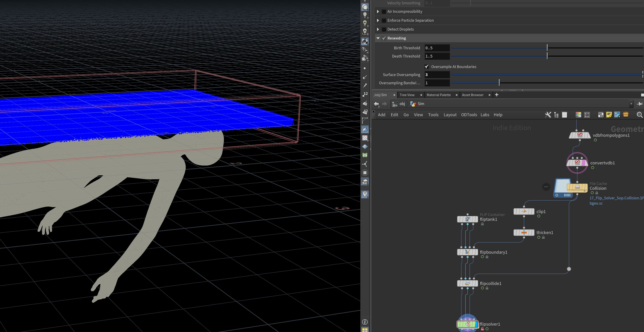This screenshot has height=332, width=644.
Task: Open the Layout menu
Action: (450, 115)
